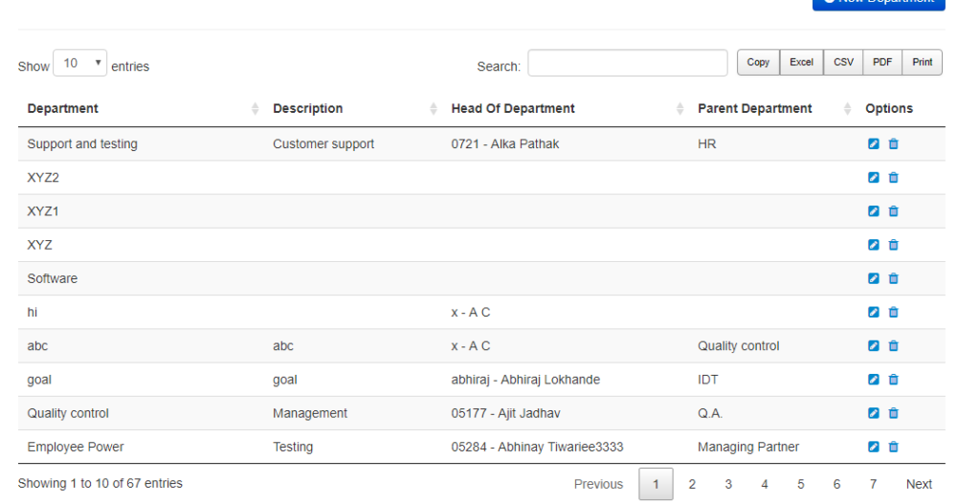Sort by Department column arrows
Image resolution: width=980 pixels, height=504 pixels.
click(255, 109)
